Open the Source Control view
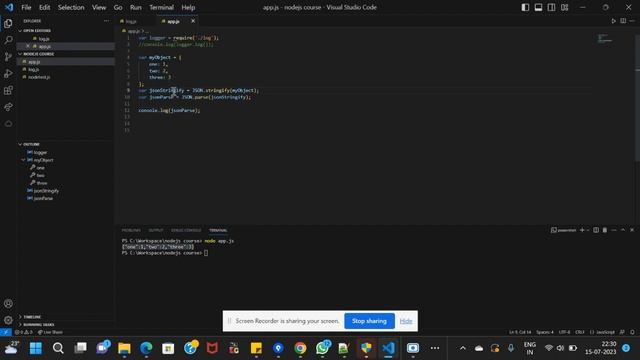The image size is (640, 360). (8, 57)
